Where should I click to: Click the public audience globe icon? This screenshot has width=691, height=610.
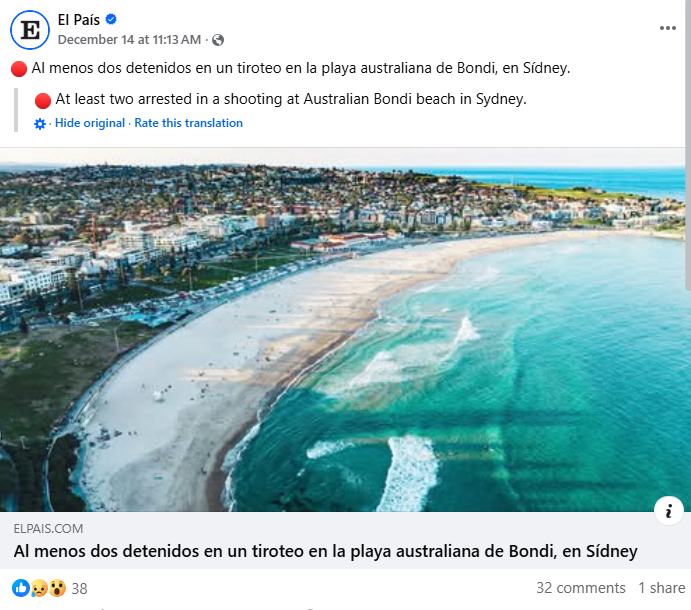(218, 40)
